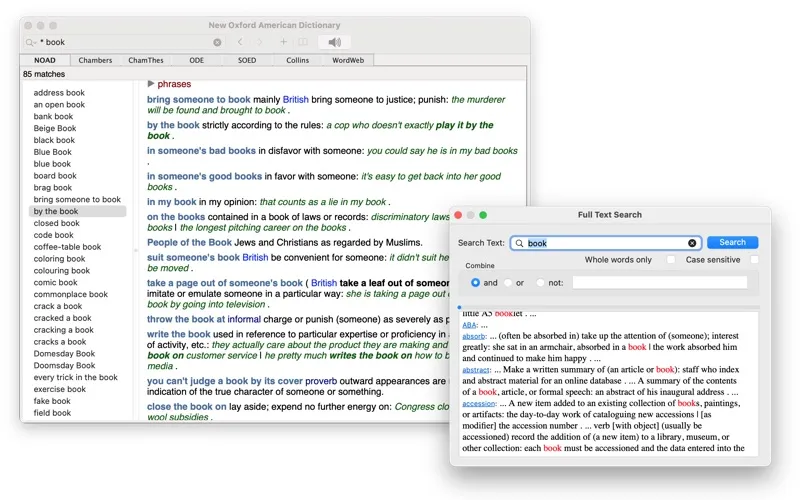Switch to the Collins tab
Screen dimensions: 800x500
(297, 60)
